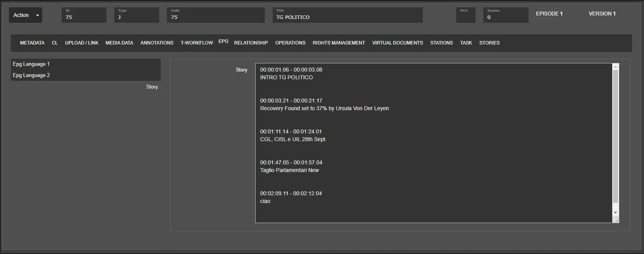The width and height of the screenshot is (644, 254).
Task: Open the ANNOTATIONS tab
Action: pyautogui.click(x=157, y=43)
